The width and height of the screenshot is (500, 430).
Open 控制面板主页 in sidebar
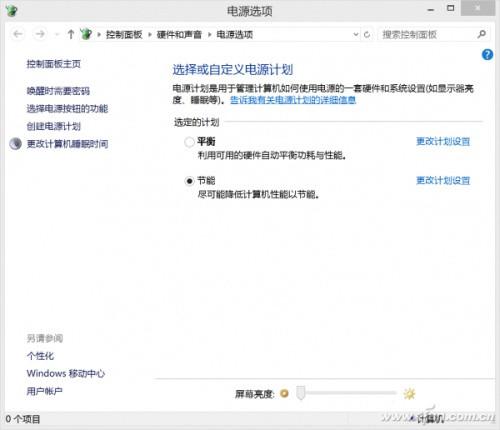coord(54,64)
